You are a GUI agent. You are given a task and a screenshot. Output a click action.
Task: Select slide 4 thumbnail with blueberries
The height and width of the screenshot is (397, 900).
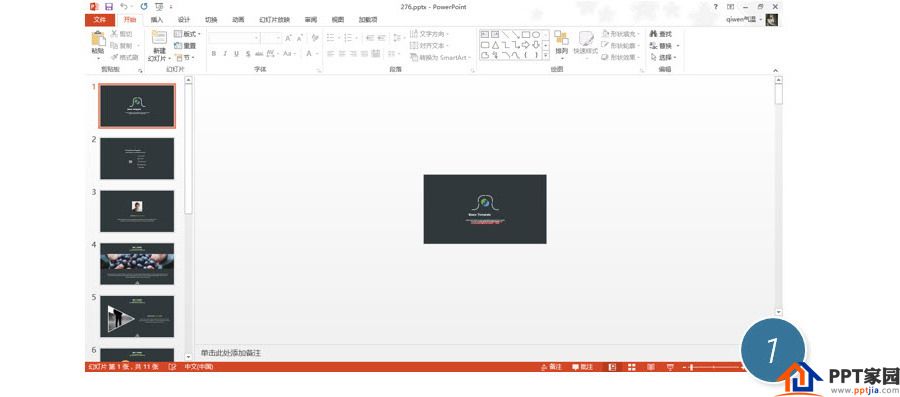point(137,264)
